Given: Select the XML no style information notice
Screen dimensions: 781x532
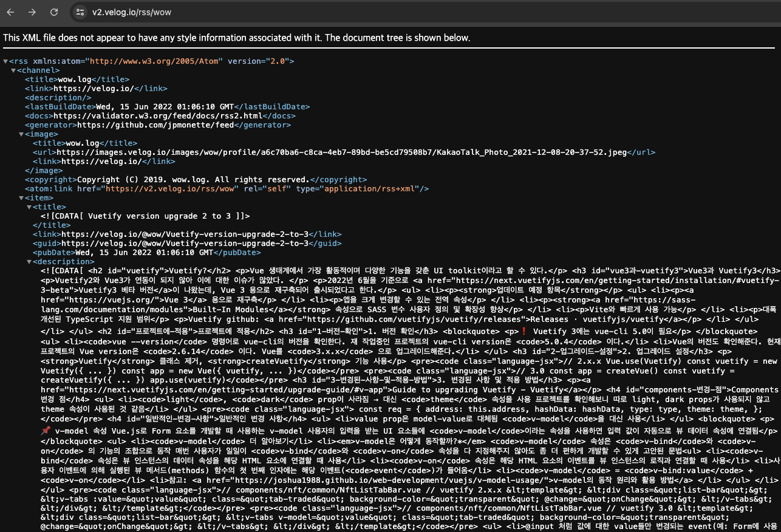Looking at the screenshot, I should pos(236,38).
